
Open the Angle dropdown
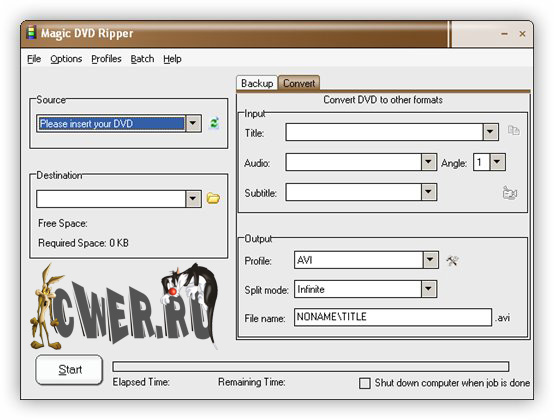click(497, 162)
